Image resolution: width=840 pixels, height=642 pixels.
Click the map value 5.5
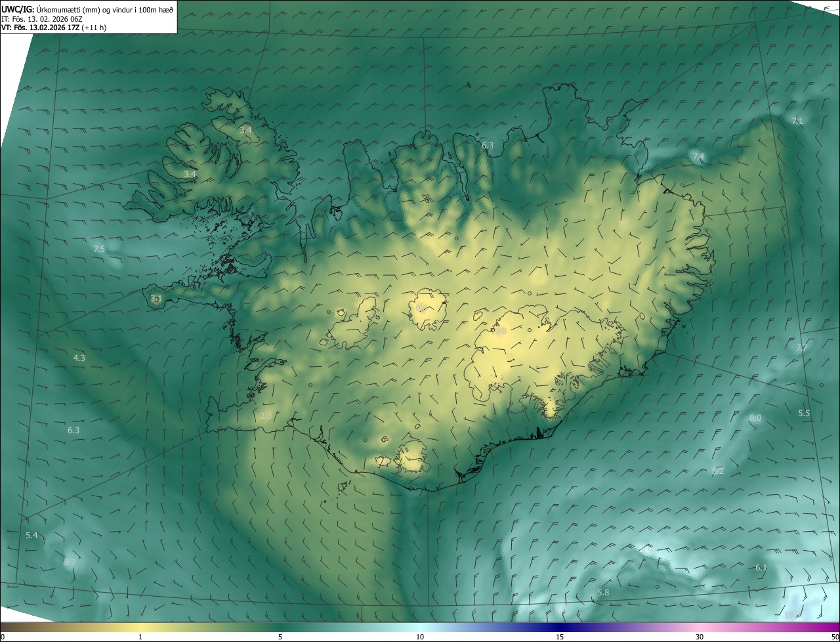click(x=804, y=414)
